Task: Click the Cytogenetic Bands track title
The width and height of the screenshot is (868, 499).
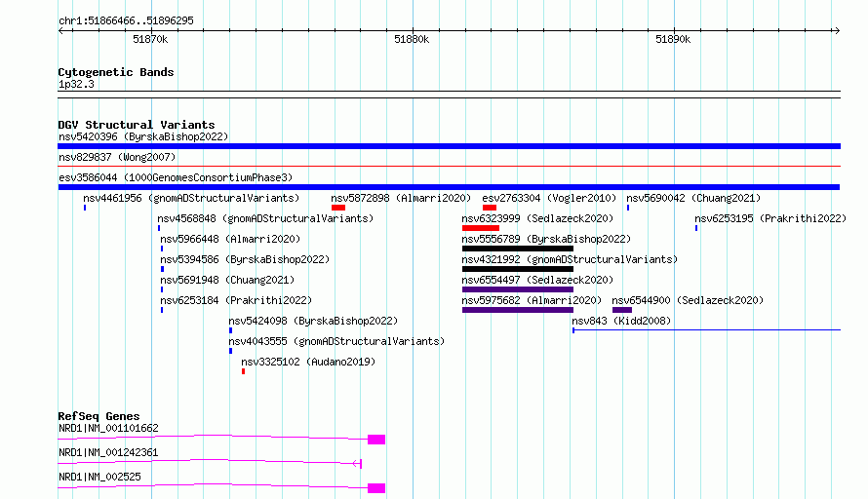Action: [x=116, y=72]
